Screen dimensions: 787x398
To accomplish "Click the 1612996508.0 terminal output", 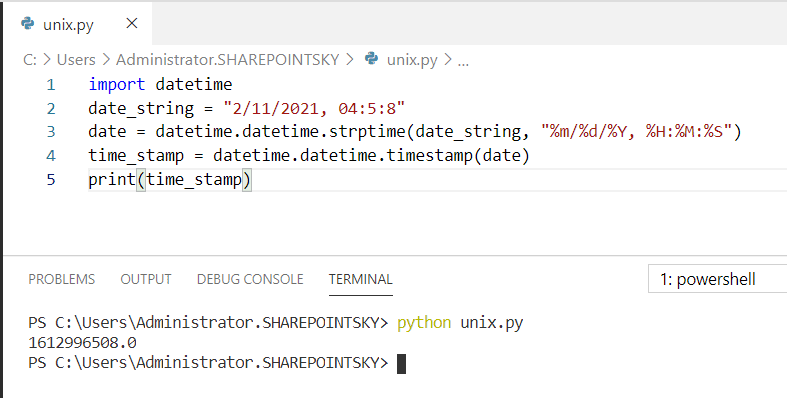I will click(82, 343).
